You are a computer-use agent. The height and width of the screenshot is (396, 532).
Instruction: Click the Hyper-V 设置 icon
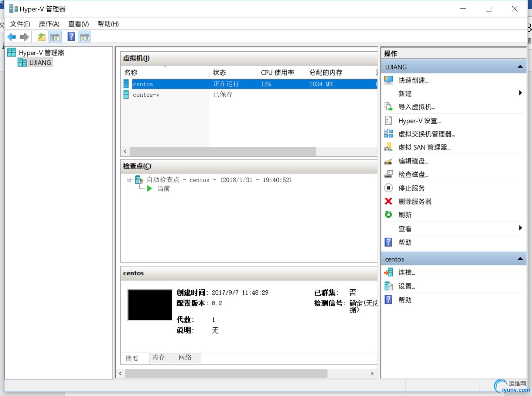tap(389, 121)
